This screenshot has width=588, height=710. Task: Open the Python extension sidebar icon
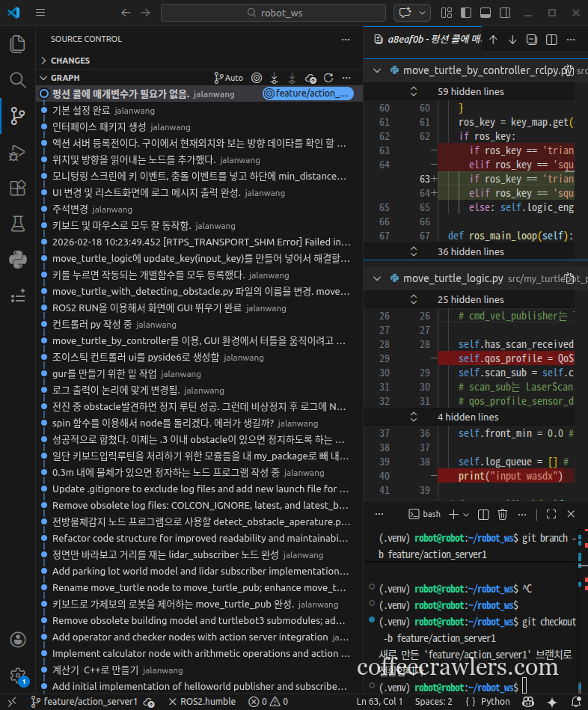coord(17,260)
